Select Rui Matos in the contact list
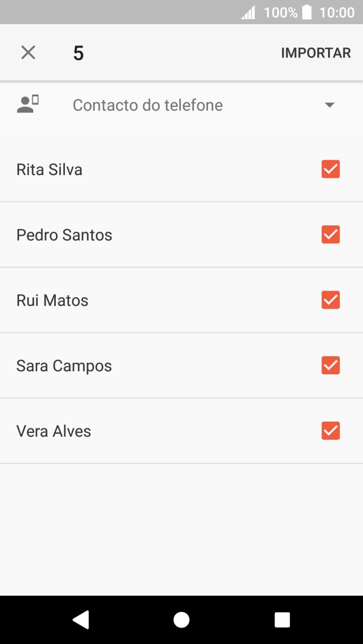 click(52, 300)
